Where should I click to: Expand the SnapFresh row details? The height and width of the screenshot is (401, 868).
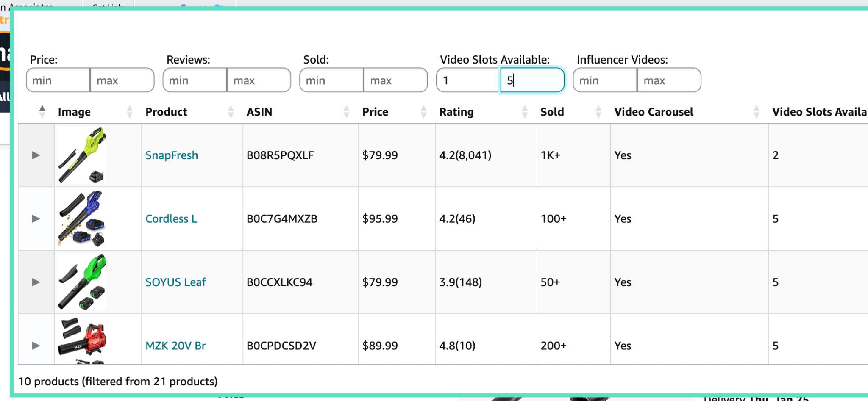coord(36,155)
